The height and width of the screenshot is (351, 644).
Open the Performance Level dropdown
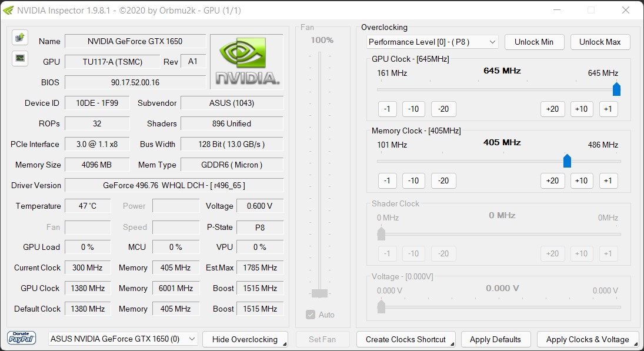[432, 42]
